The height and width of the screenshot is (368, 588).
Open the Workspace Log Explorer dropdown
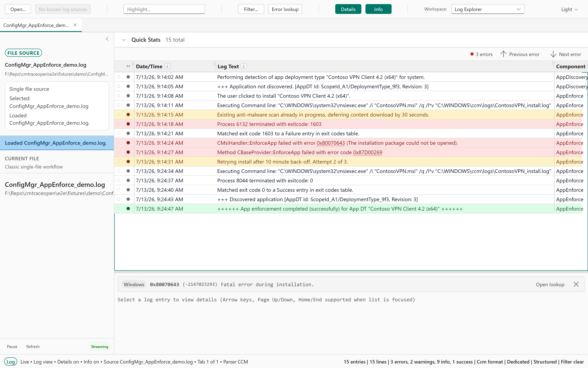click(x=488, y=9)
